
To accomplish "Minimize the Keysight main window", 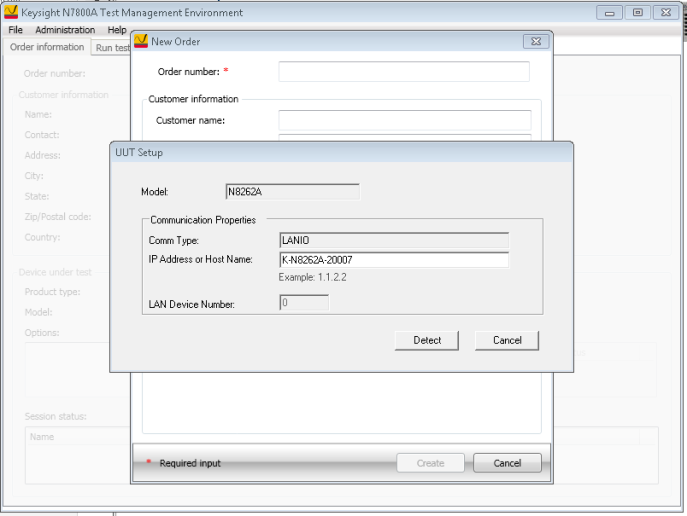I will coord(609,13).
